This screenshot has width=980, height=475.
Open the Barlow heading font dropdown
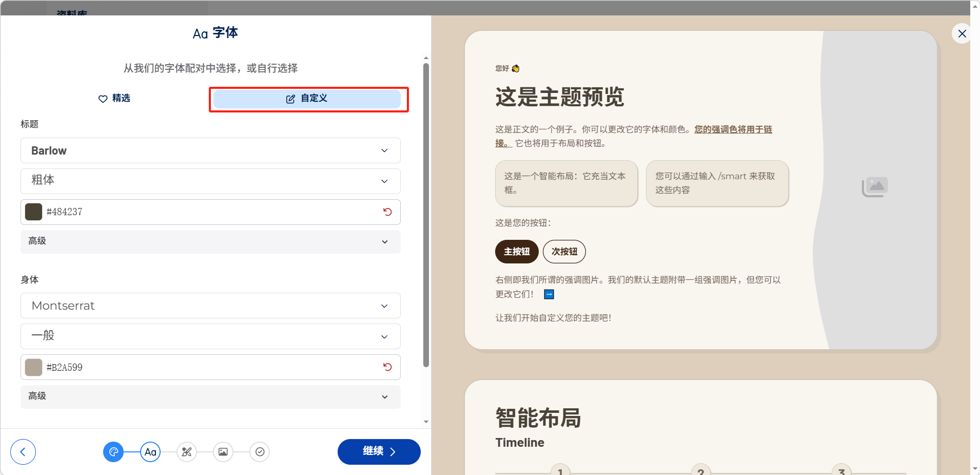210,150
